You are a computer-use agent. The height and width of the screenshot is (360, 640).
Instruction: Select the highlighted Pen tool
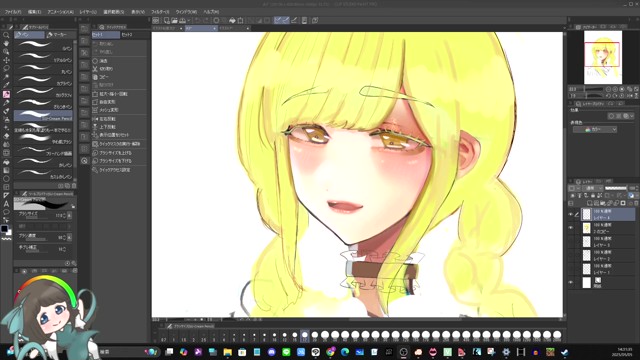pyautogui.click(x=6, y=94)
